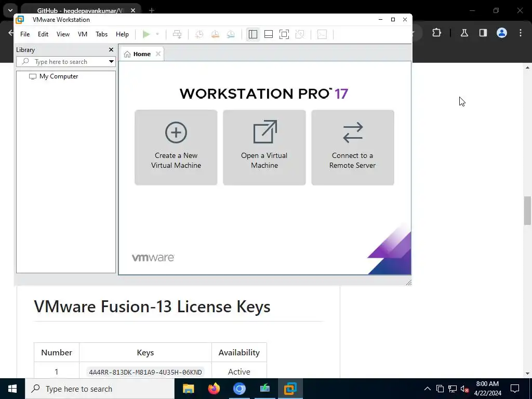
Task: Show hidden system tray icons
Action: (x=428, y=389)
